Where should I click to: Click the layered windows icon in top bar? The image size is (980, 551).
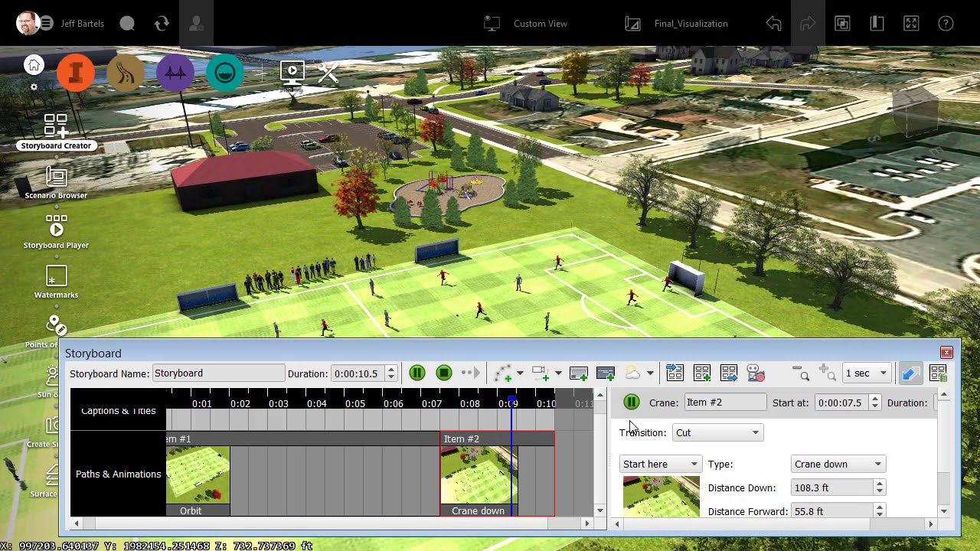(x=842, y=24)
